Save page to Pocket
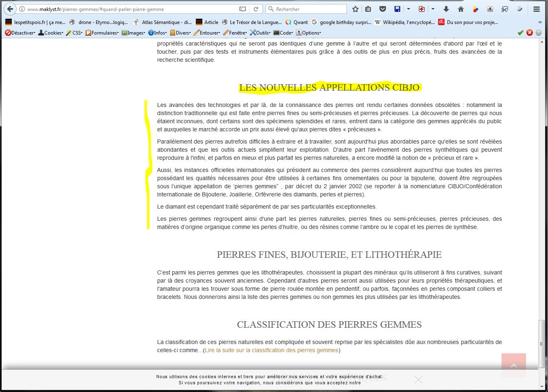 383,9
